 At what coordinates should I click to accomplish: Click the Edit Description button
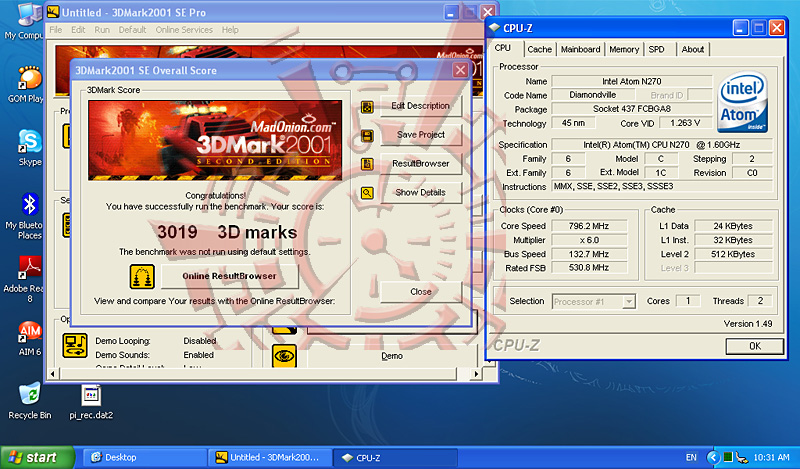(420, 106)
